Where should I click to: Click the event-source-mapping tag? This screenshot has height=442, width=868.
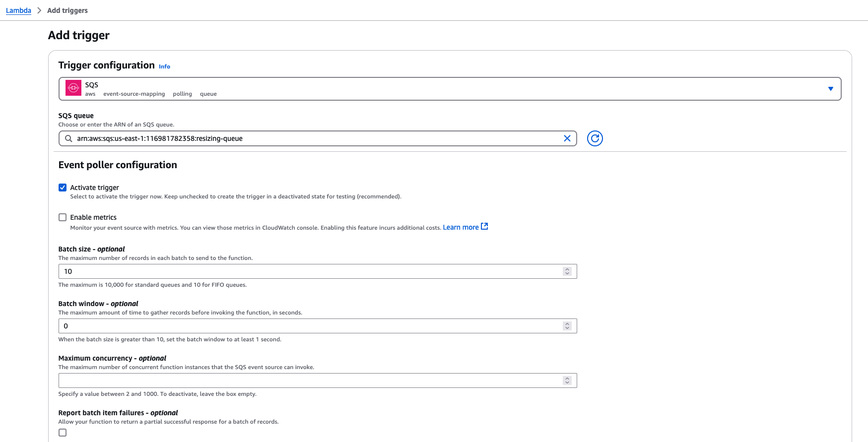[x=134, y=94]
